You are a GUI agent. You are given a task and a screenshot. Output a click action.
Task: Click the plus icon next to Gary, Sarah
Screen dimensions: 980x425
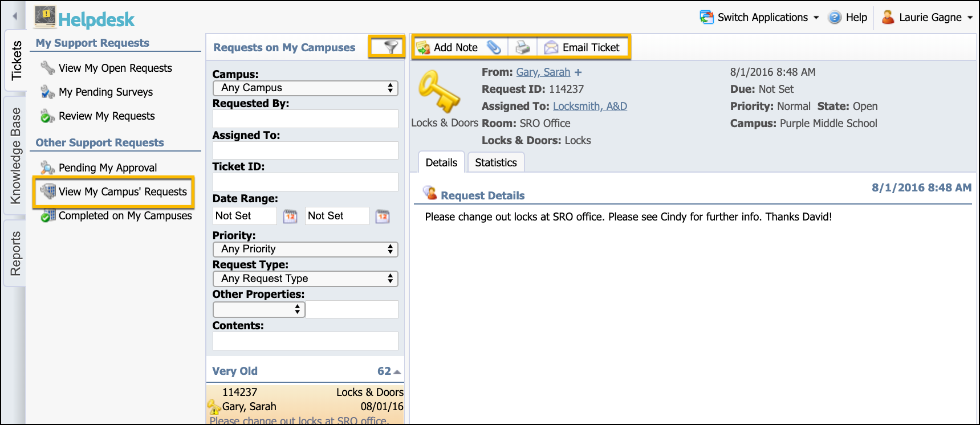[x=578, y=72]
